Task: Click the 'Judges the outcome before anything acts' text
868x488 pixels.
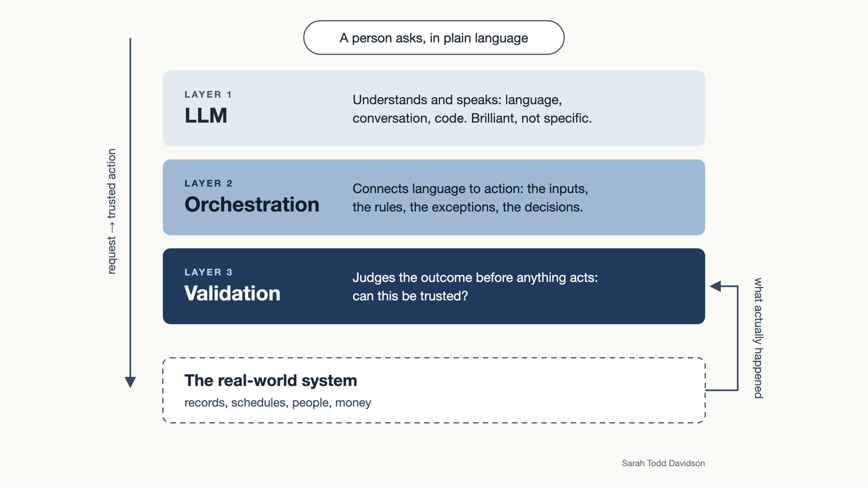Action: pos(475,287)
